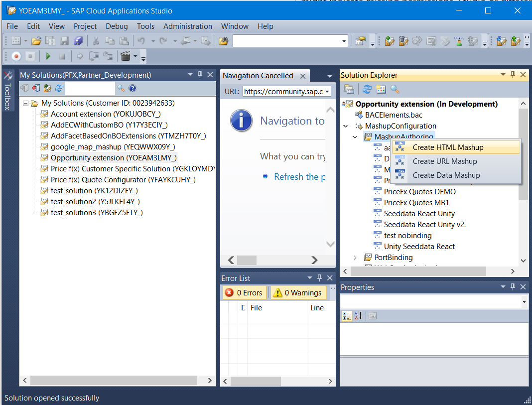The width and height of the screenshot is (532, 405).
Task: Toggle Alphabetical sort in Properties panel
Action: pyautogui.click(x=358, y=316)
